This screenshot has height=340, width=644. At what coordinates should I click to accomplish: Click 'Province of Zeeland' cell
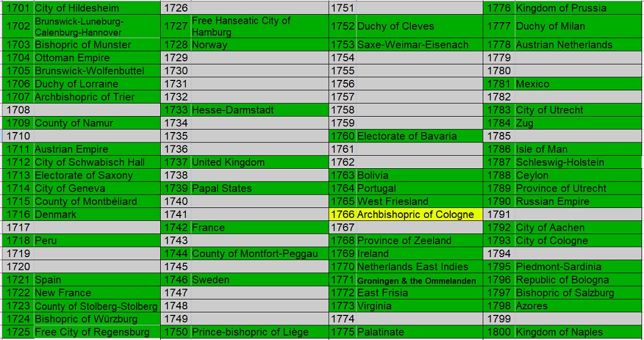pos(420,241)
